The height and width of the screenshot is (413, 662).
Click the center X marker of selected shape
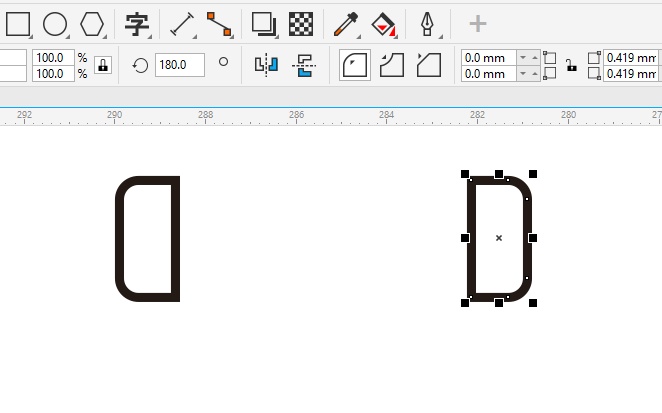point(499,238)
